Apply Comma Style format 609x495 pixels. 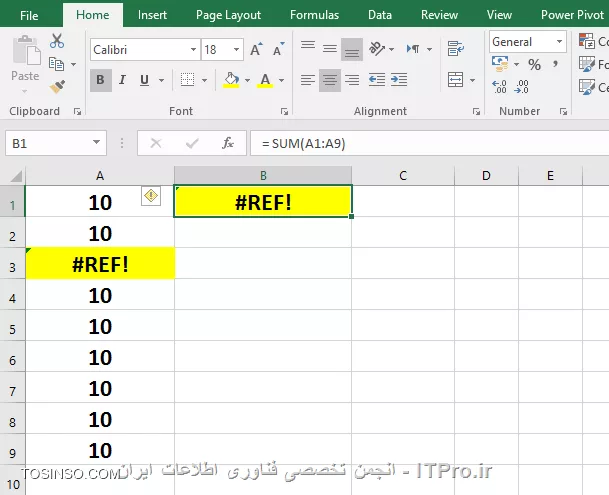point(556,64)
